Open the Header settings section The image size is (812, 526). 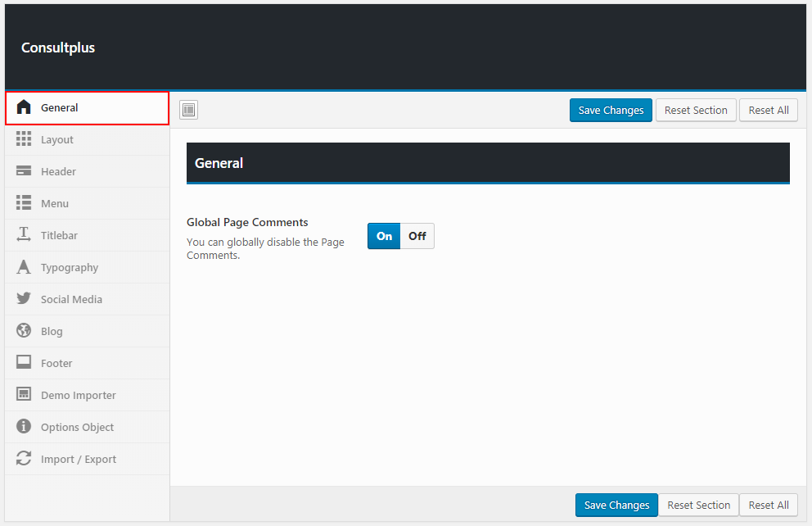[58, 171]
